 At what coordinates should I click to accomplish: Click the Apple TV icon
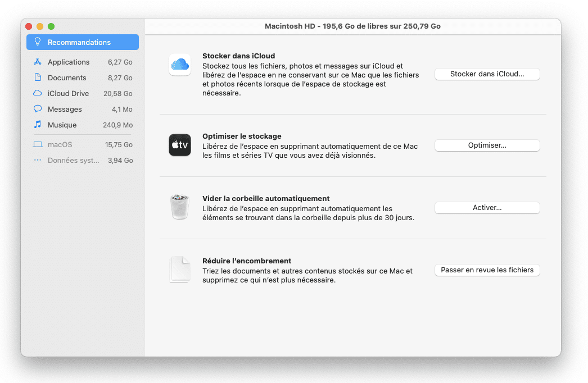click(x=180, y=145)
